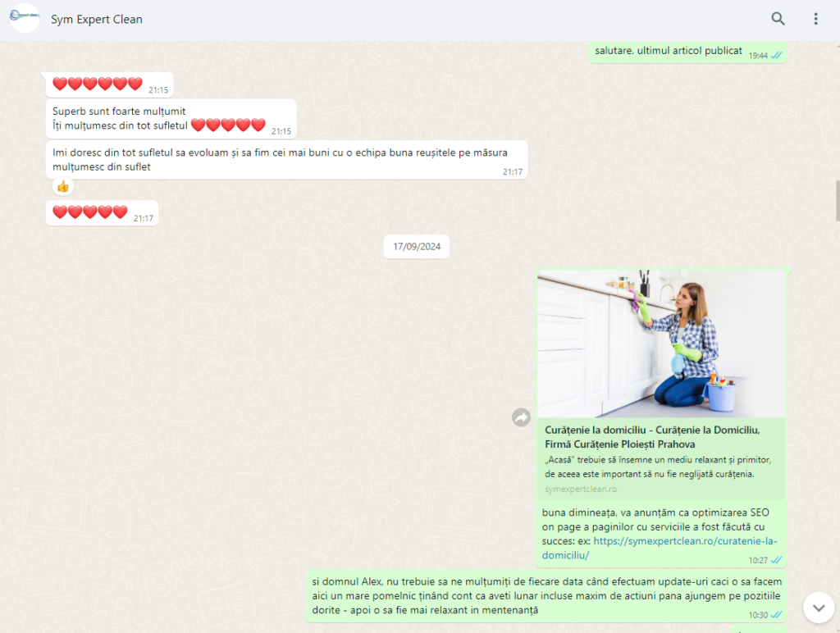Image resolution: width=840 pixels, height=633 pixels.
Task: Click read receipt ticks on 10:30 message
Action: [x=776, y=614]
